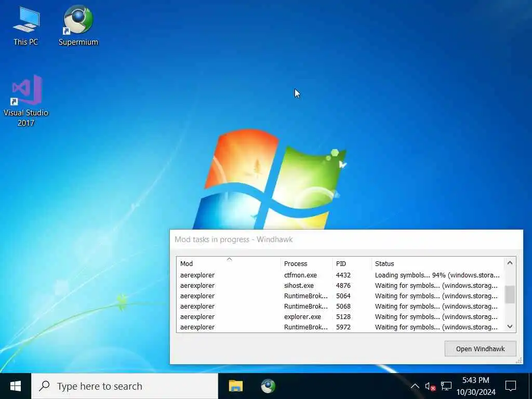
Task: Select the RuntimeBroker row with PID 5064
Action: point(340,296)
